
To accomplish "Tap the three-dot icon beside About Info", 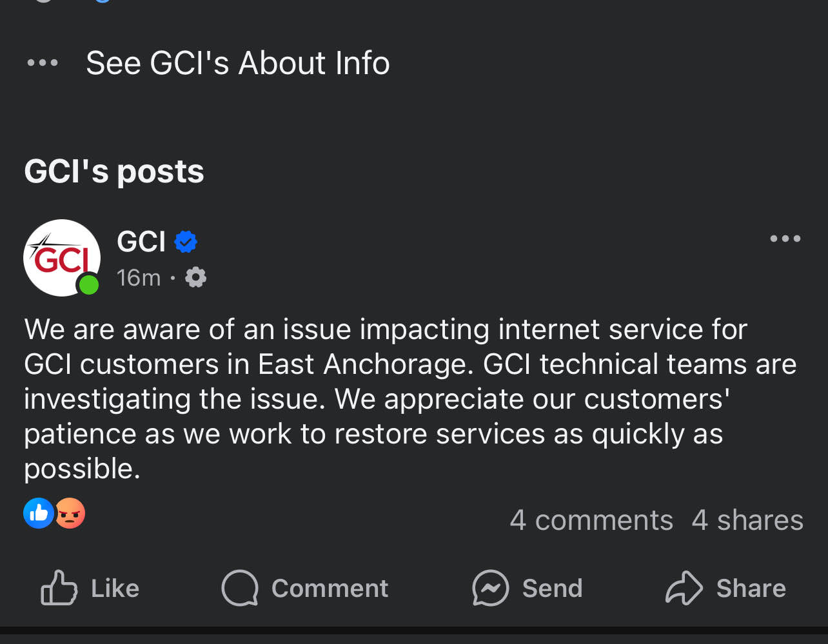I will point(43,63).
